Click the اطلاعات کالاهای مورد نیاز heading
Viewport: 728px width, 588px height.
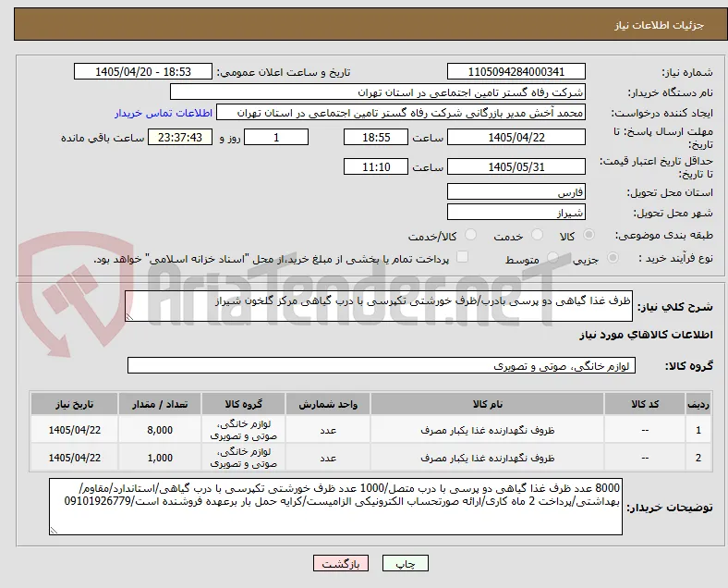click(x=646, y=335)
